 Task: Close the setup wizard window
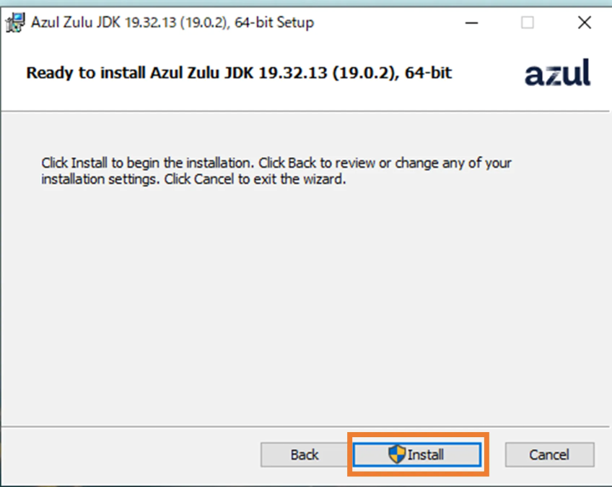584,22
